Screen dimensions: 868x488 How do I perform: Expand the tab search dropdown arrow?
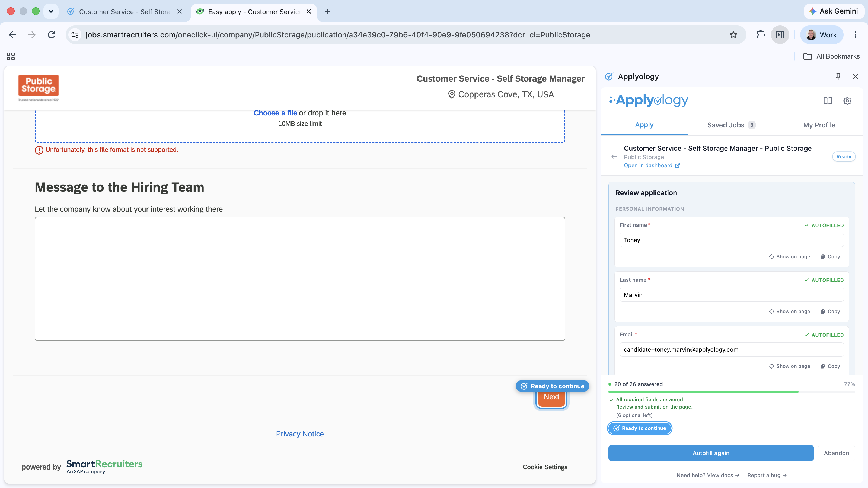click(x=51, y=11)
